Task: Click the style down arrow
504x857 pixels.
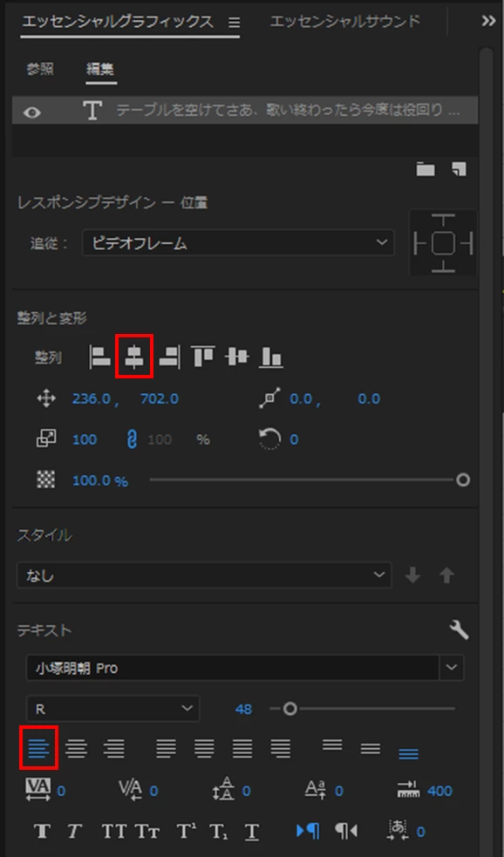Action: click(x=412, y=575)
